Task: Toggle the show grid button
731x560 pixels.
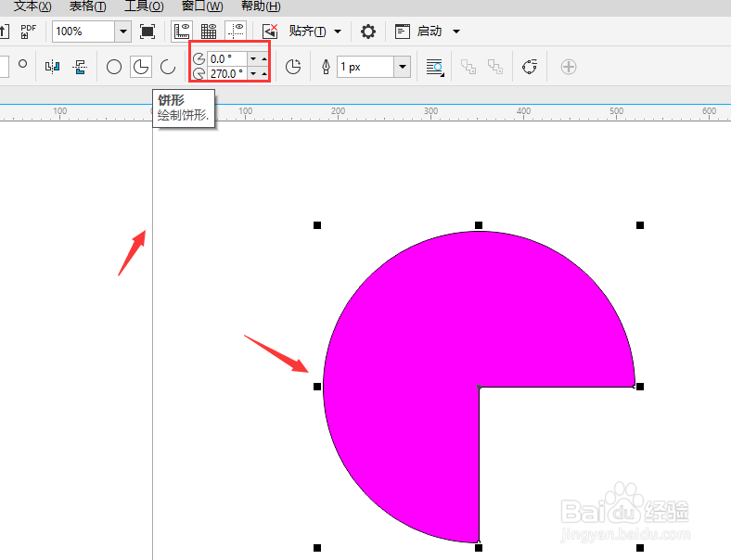Action: pyautogui.click(x=209, y=32)
